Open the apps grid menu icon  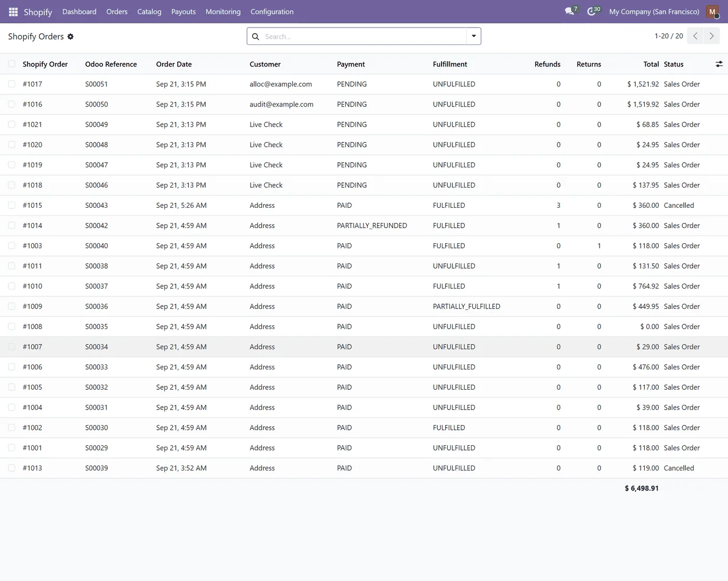(14, 11)
